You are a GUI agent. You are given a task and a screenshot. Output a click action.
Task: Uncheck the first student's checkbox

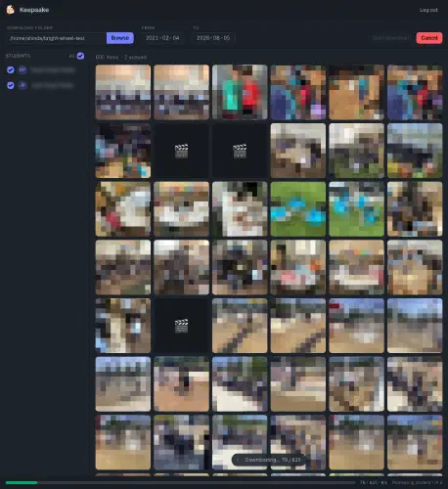(x=11, y=69)
